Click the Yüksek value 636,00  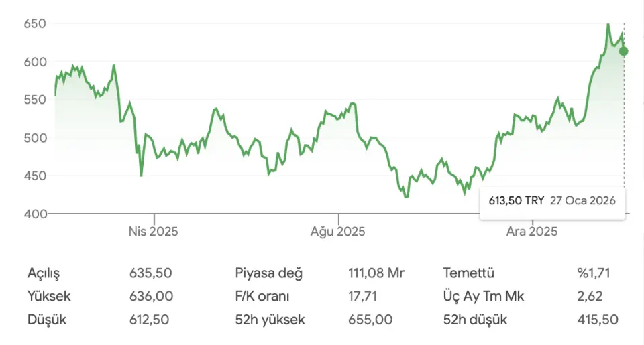coord(151,296)
